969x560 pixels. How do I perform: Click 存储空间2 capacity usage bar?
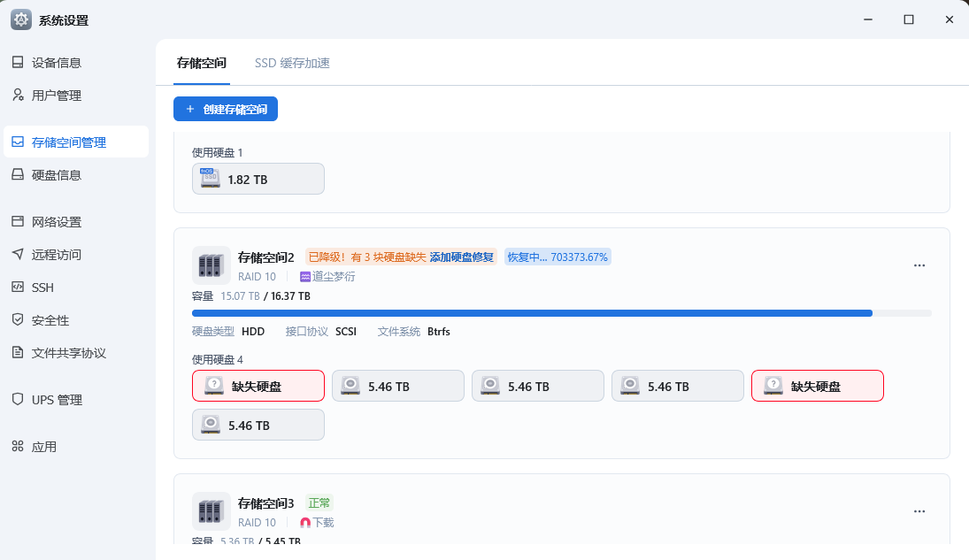[562, 313]
